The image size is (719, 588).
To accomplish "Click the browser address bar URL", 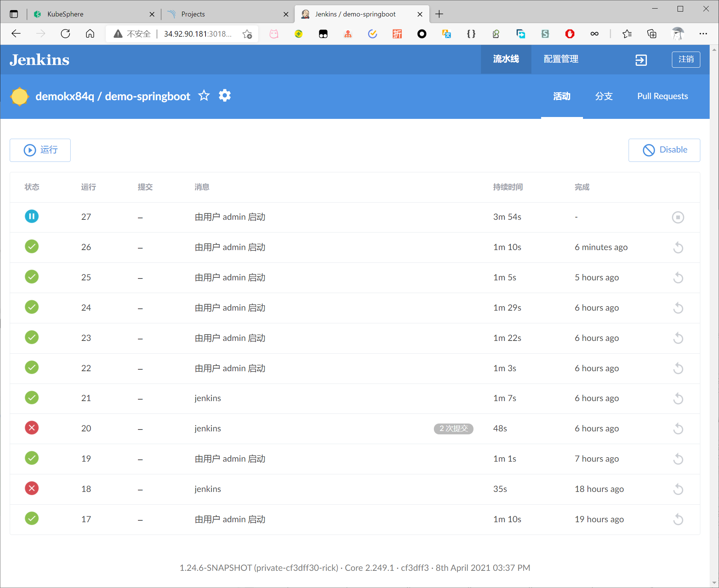I will (x=197, y=34).
